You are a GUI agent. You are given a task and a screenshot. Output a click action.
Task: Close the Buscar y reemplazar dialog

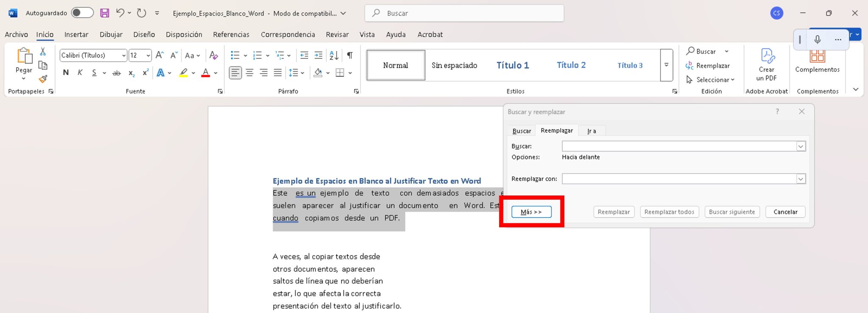tap(801, 112)
